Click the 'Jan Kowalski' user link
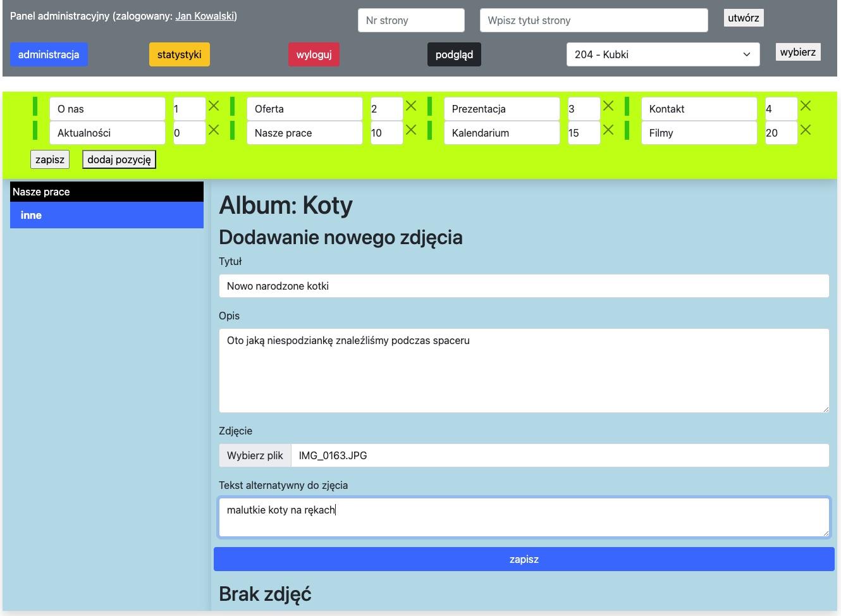Screen dimensions: 841x616 205,16
